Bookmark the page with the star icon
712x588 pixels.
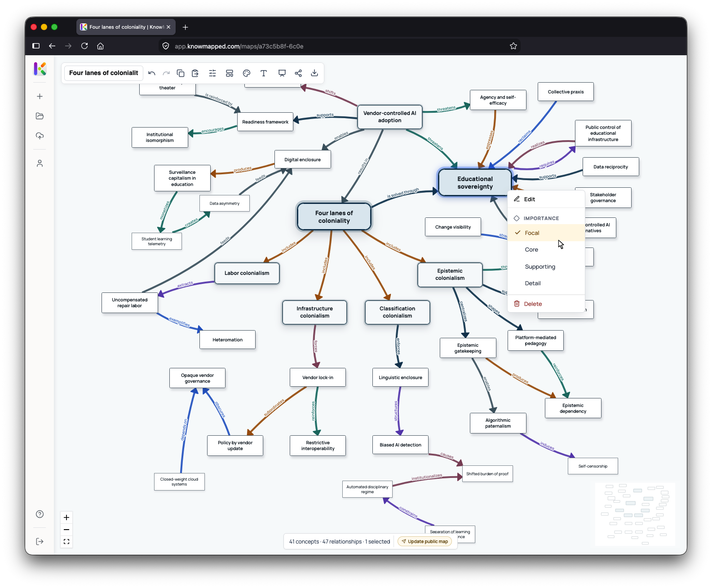(x=513, y=46)
